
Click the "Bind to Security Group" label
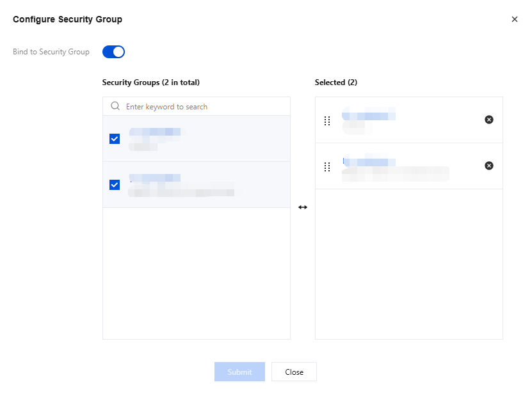[x=51, y=52]
